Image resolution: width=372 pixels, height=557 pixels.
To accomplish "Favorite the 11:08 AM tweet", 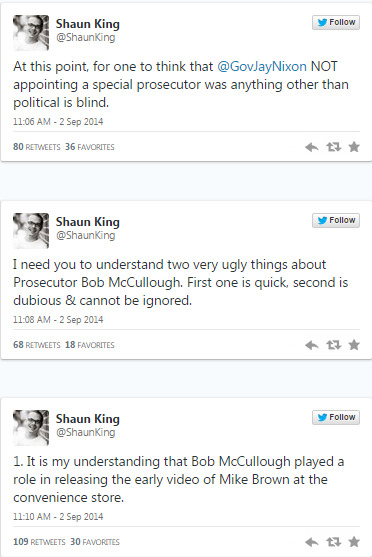I will pos(354,345).
